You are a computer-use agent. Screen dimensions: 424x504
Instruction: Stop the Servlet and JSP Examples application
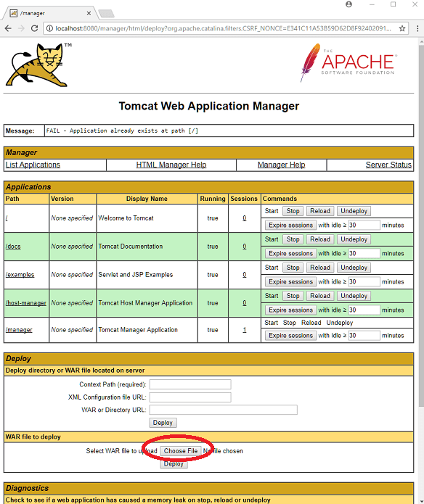[x=293, y=268]
